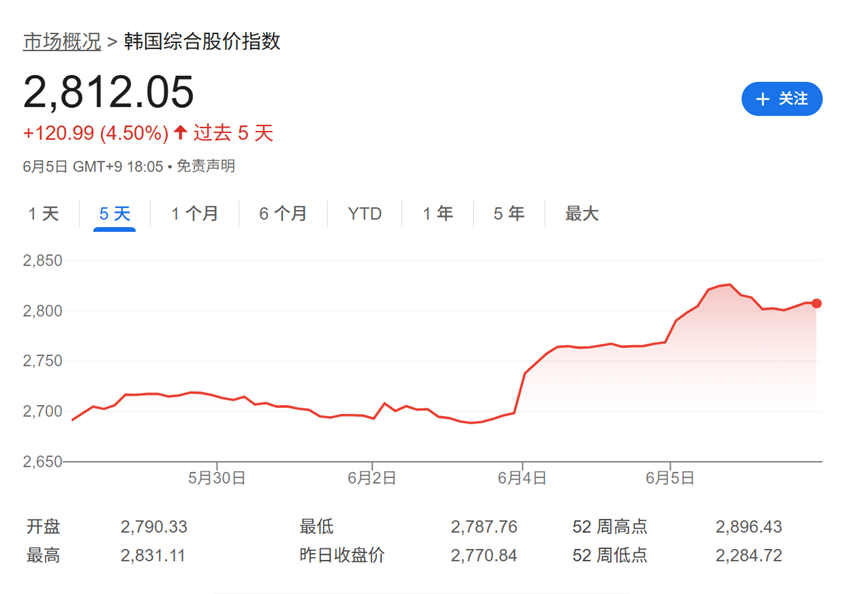
Task: Click the 6月4日 axis label
Action: pyautogui.click(x=522, y=478)
